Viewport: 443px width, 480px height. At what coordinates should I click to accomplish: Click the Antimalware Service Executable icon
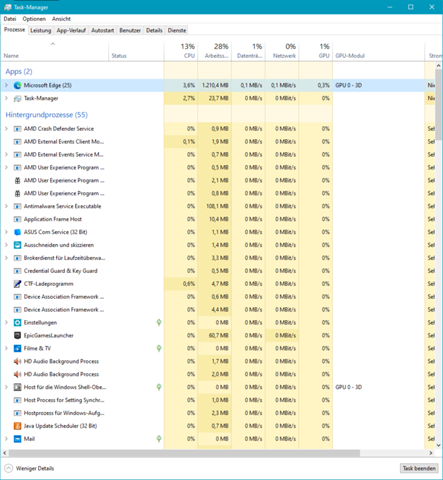(x=17, y=206)
